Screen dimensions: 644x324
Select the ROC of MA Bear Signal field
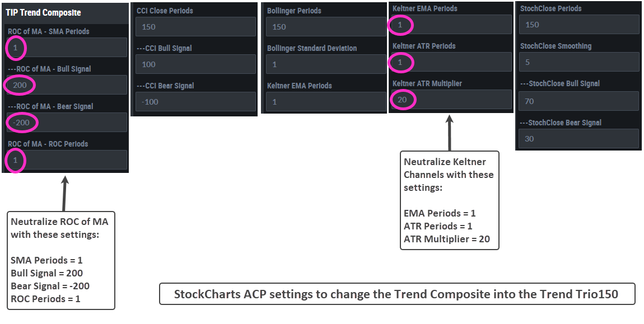point(66,122)
